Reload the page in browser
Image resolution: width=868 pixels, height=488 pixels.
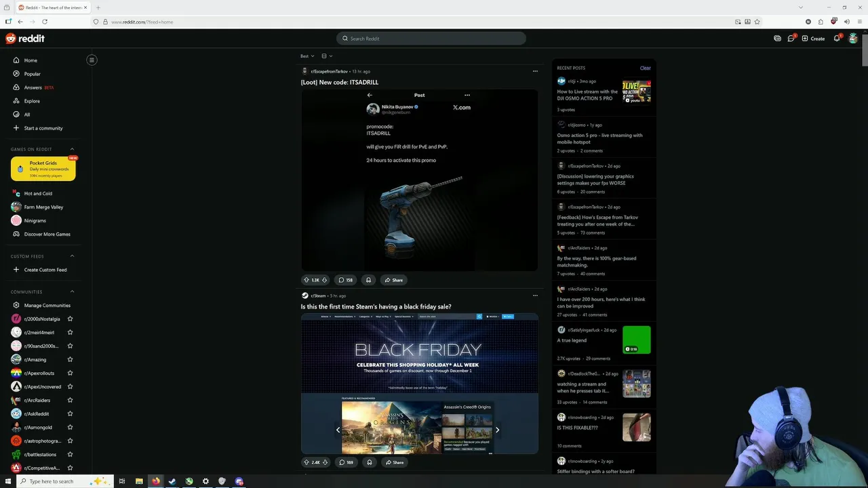(45, 22)
